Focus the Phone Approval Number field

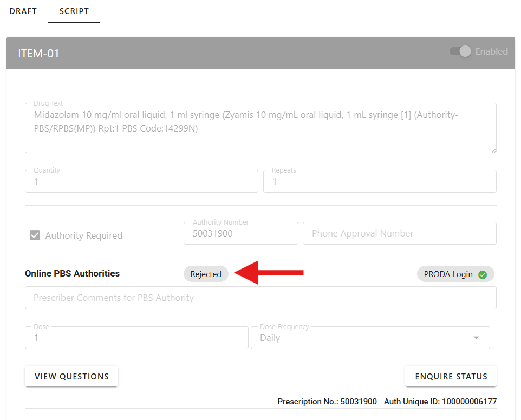pyautogui.click(x=399, y=234)
